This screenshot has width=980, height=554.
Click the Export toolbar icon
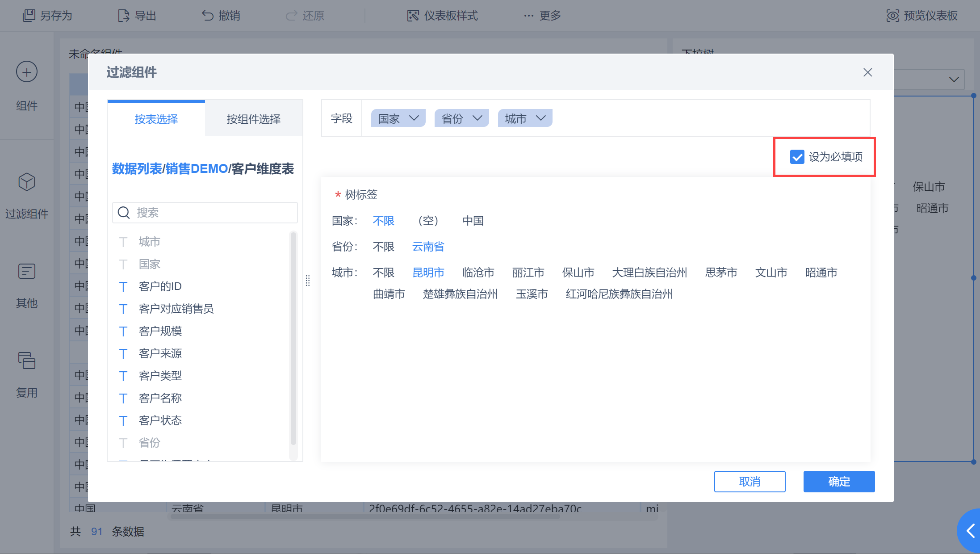pyautogui.click(x=123, y=16)
